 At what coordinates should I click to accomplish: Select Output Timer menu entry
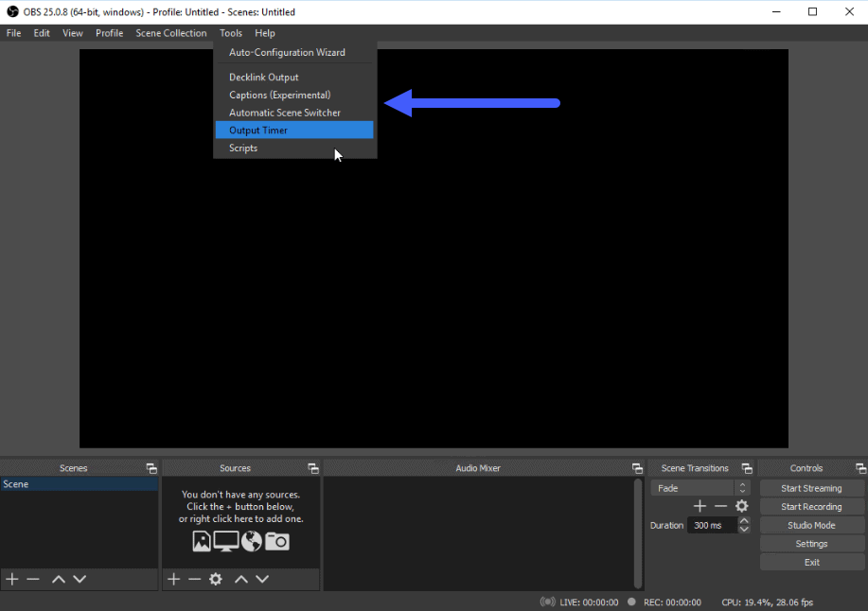[294, 131]
